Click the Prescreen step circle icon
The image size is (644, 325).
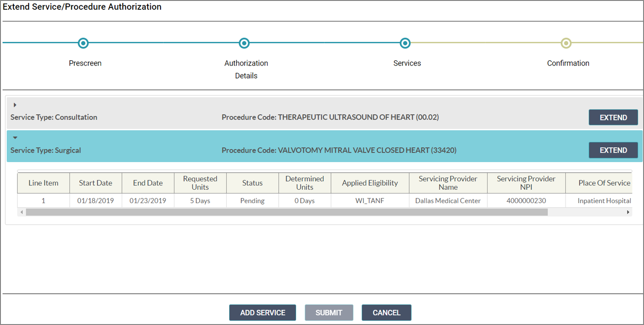click(83, 43)
